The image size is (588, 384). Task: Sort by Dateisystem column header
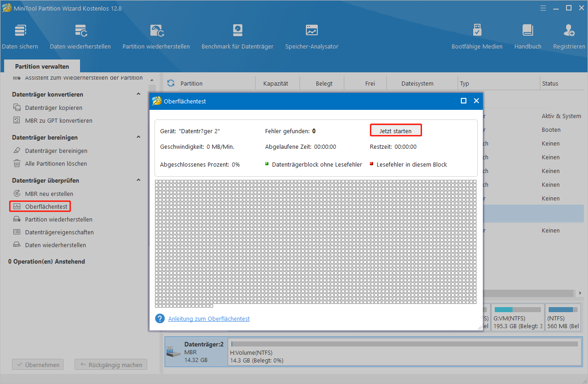[417, 84]
